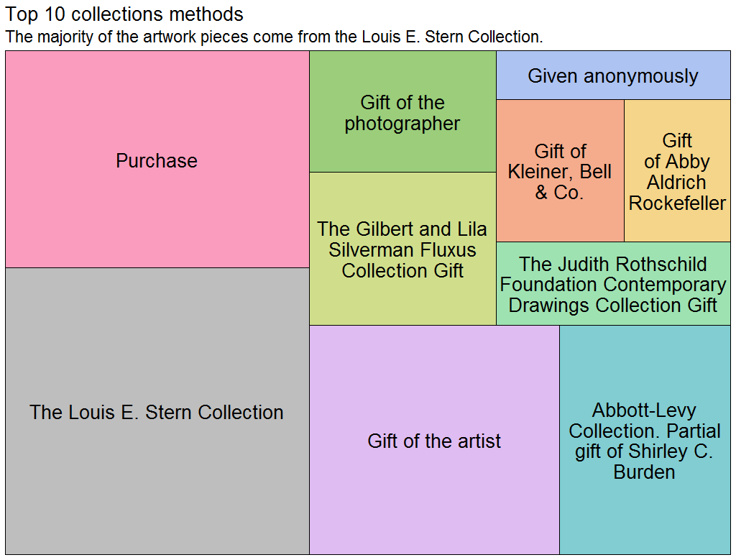Click the "Burden" word in the teal tile
The image size is (736, 560).
click(x=645, y=472)
